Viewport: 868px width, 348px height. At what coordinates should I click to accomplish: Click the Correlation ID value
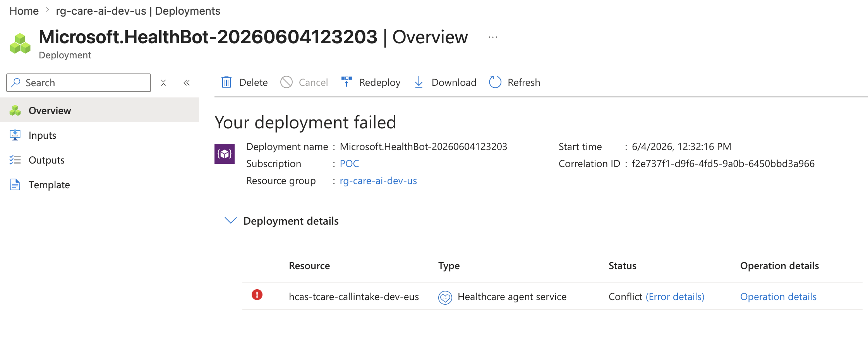point(723,164)
